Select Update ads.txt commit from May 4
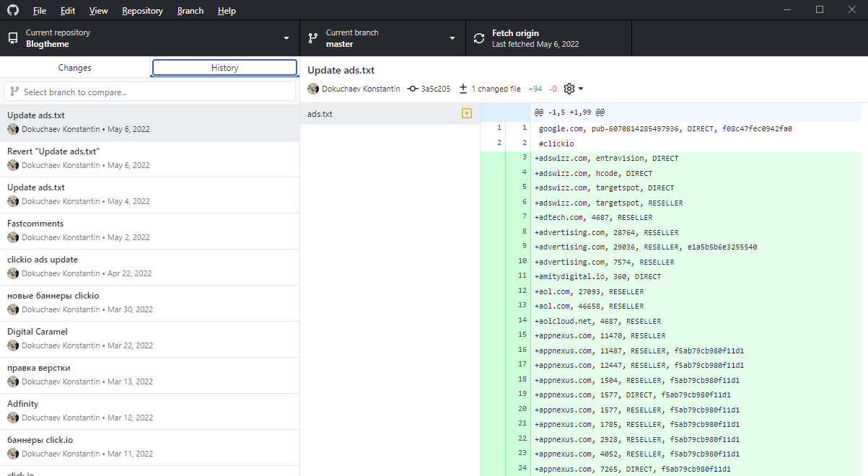 [149, 195]
